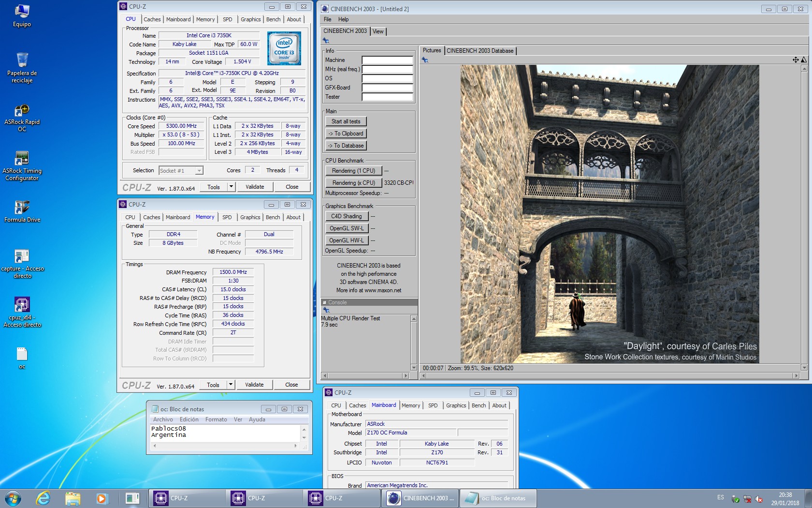The image size is (812, 508).
Task: Click the move cross icon above render
Action: (796, 60)
